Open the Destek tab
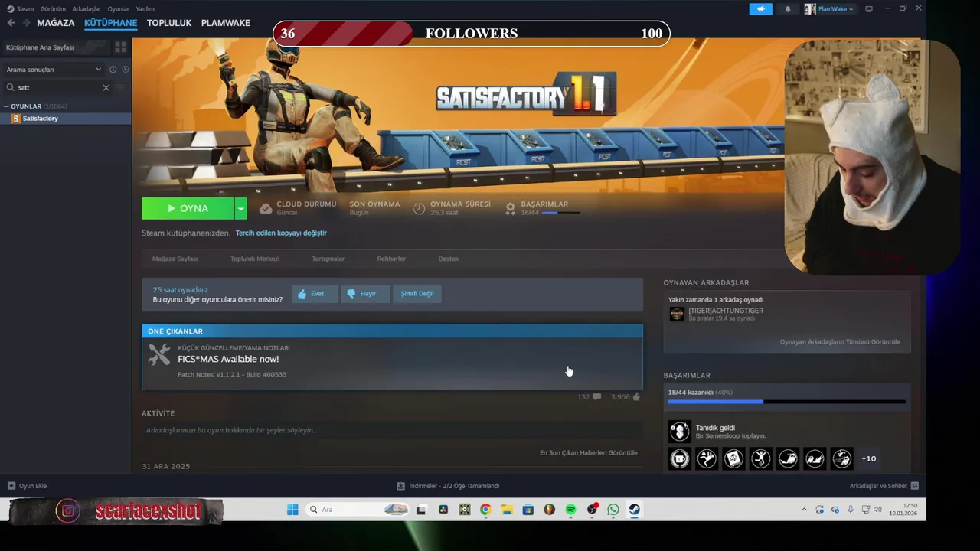Screen dimensions: 980x551 click(449, 259)
